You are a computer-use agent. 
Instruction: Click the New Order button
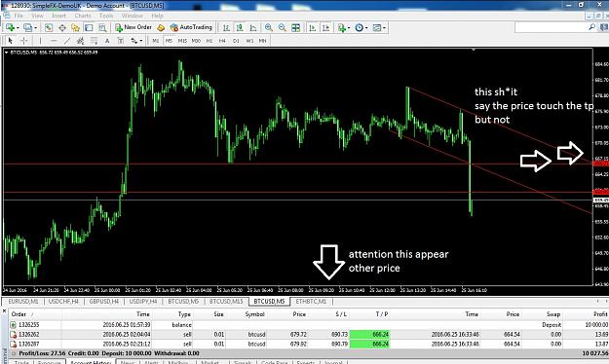pyautogui.click(x=133, y=27)
